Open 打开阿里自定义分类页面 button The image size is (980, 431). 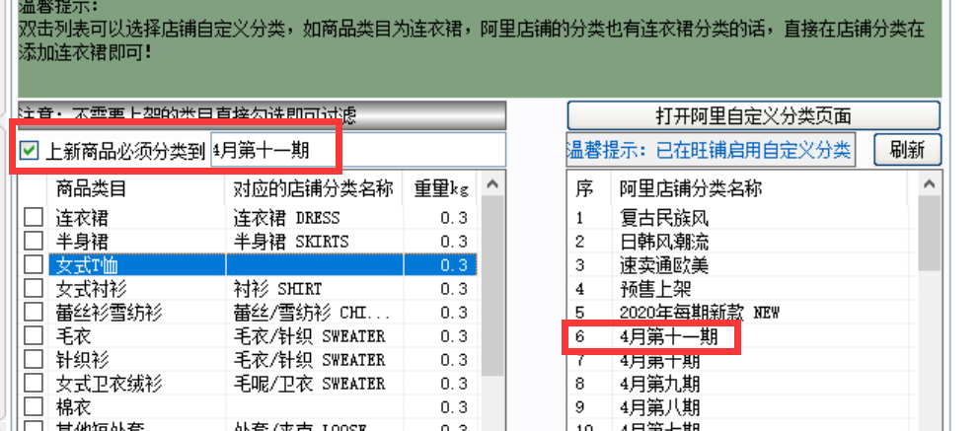click(x=753, y=115)
